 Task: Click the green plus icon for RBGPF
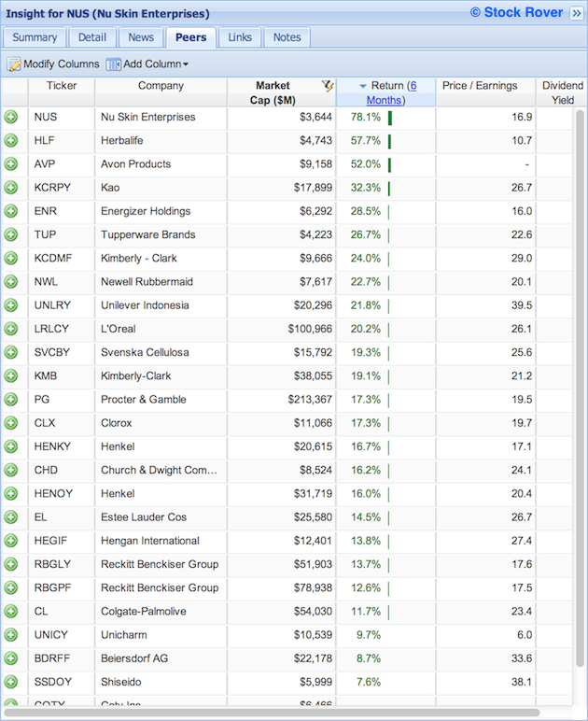pos(10,587)
